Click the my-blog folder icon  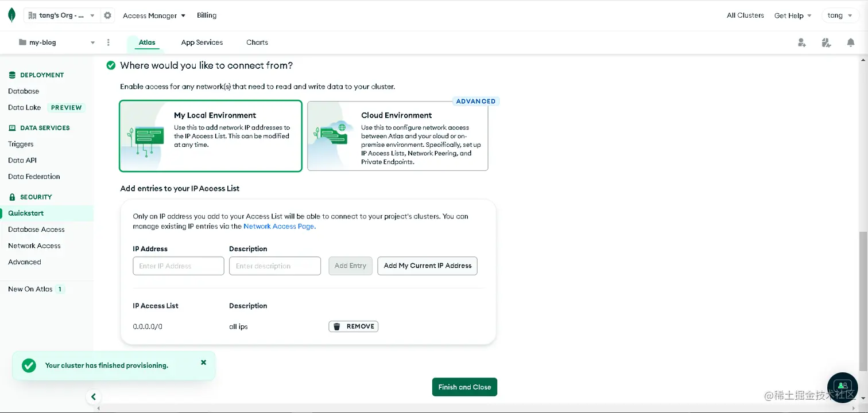(x=22, y=42)
